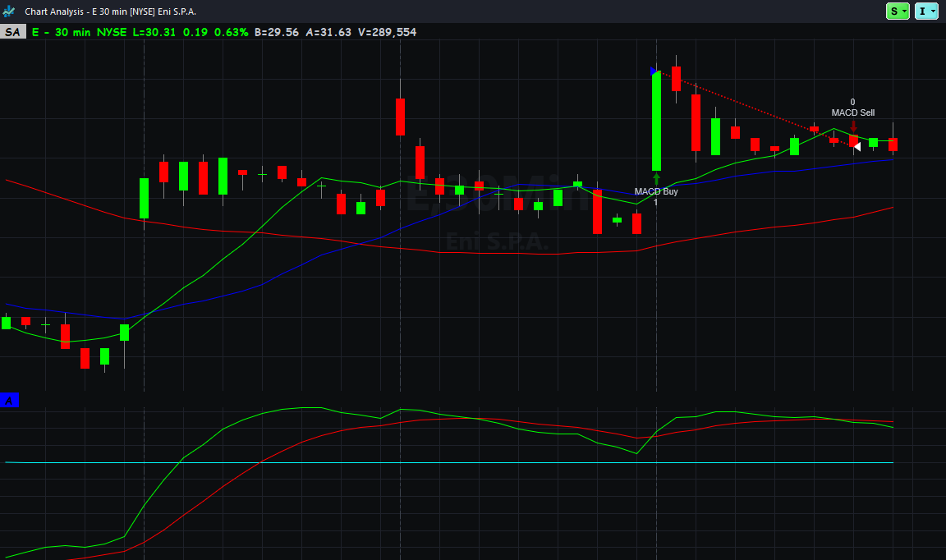Click the window title Chart Analysis text
Viewport: 946px width, 560px height.
coord(110,11)
